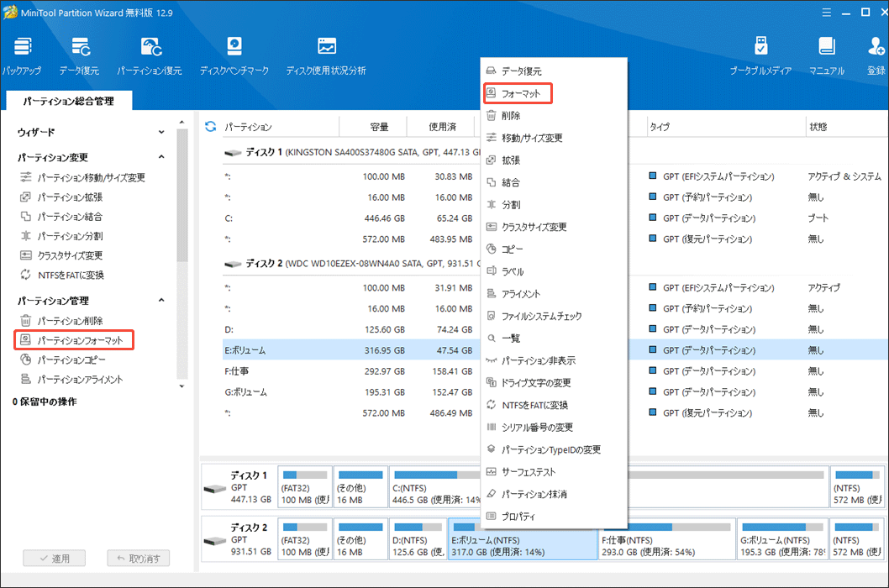
Task: Click ディスク 2 drive icon in disk map
Action: [x=215, y=540]
